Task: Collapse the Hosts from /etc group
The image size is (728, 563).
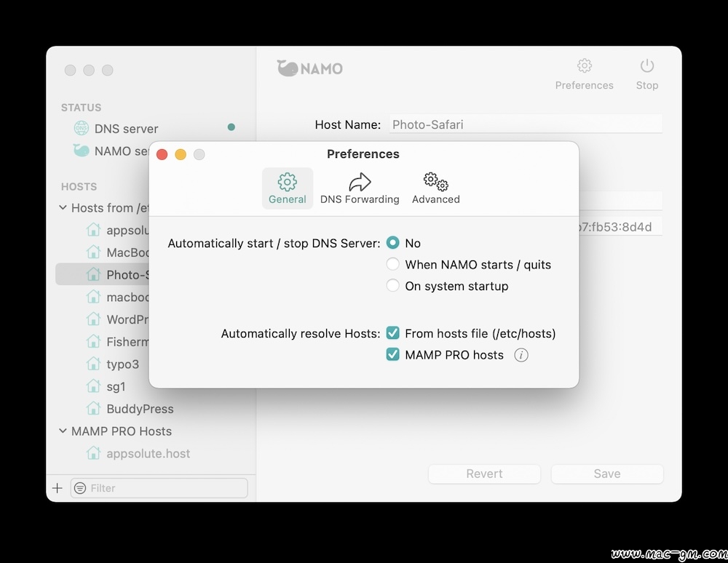Action: (x=63, y=208)
